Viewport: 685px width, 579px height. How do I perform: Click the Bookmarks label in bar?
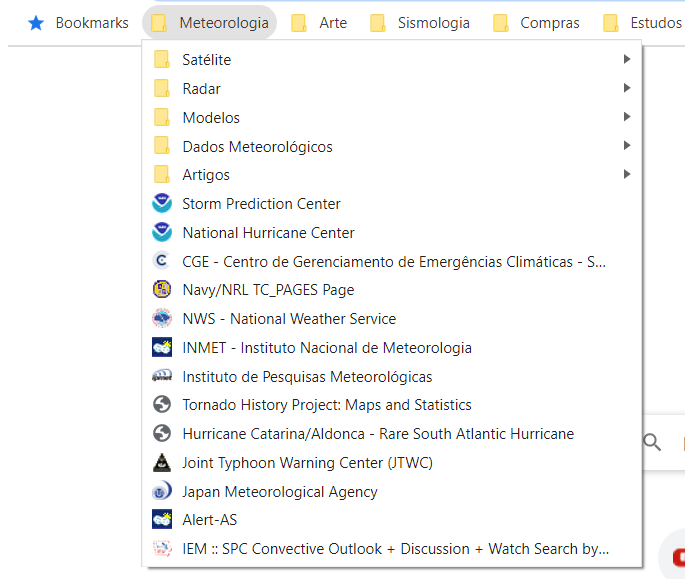92,23
